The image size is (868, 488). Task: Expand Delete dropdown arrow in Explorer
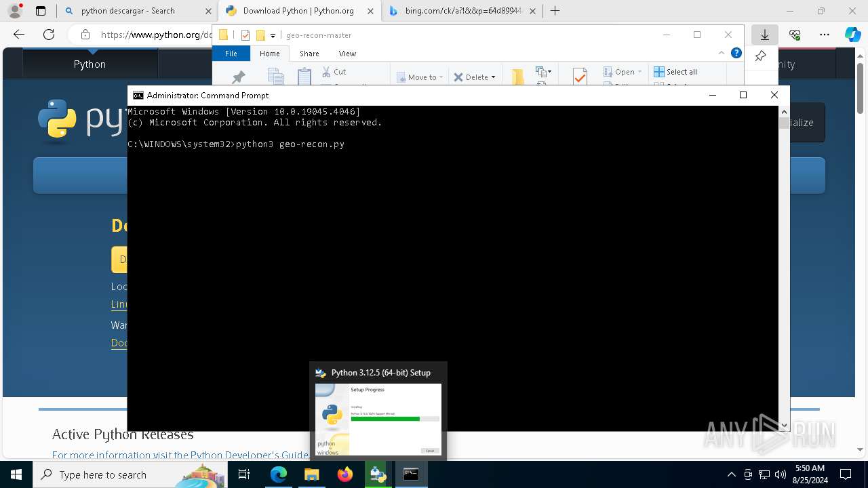coord(493,77)
